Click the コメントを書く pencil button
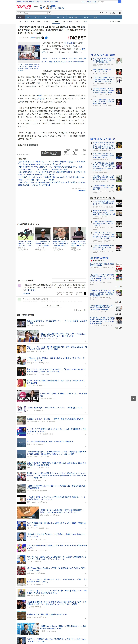Viewport: 138px width, 644px height. (x=69, y=280)
